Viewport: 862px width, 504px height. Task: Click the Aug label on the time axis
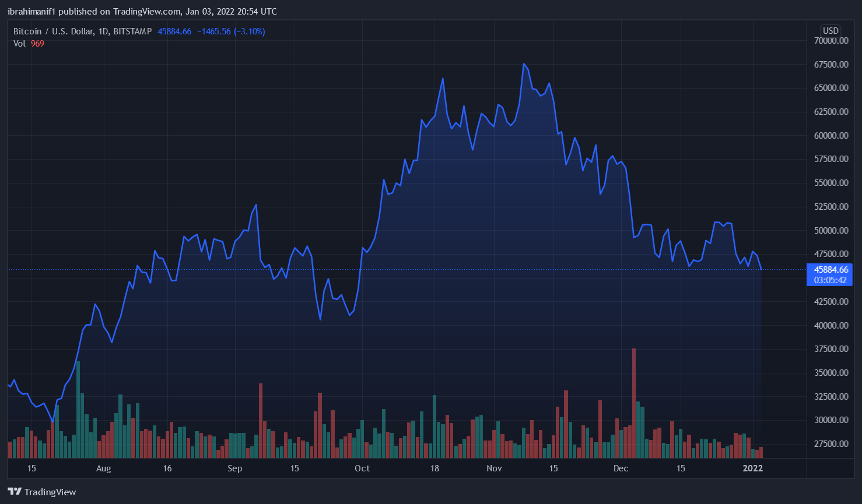click(x=103, y=468)
